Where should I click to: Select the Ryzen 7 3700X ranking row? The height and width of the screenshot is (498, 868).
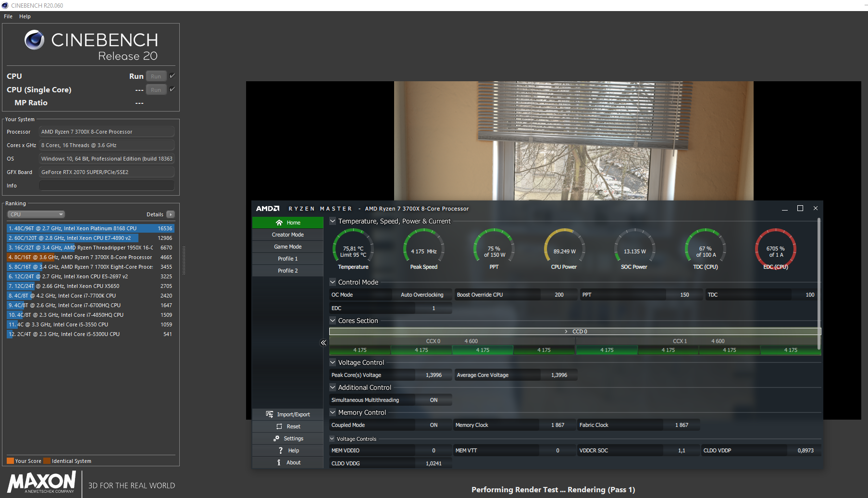(x=90, y=257)
